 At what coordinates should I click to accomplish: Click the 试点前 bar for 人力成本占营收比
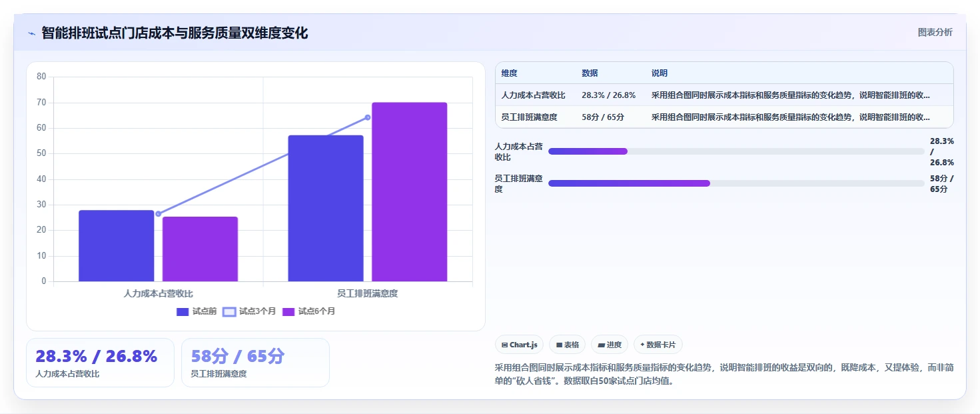[116, 246]
